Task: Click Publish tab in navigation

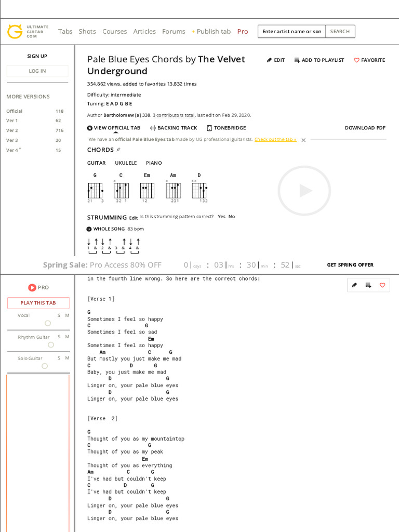Action: 211,32
